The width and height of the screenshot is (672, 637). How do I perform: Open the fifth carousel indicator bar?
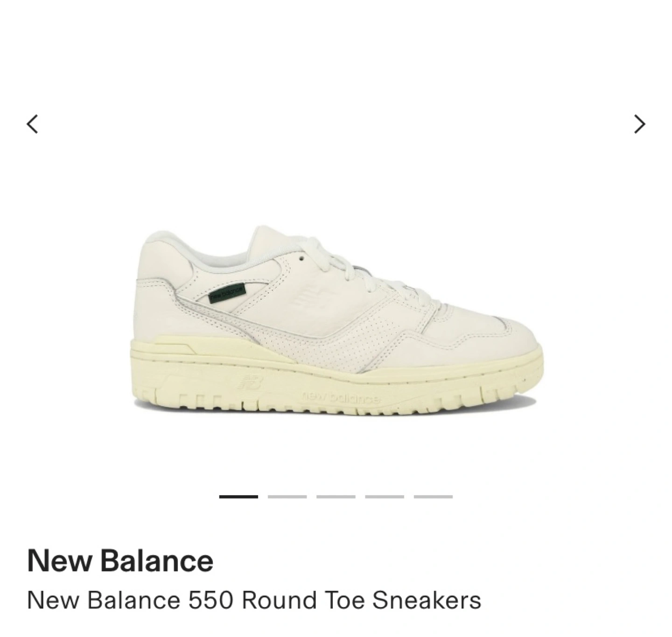pos(433,497)
